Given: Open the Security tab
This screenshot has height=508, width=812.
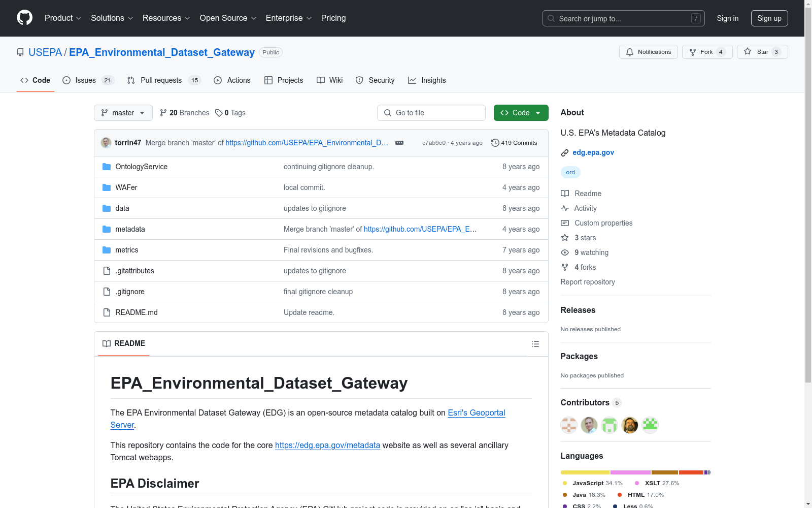Looking at the screenshot, I should tap(375, 80).
